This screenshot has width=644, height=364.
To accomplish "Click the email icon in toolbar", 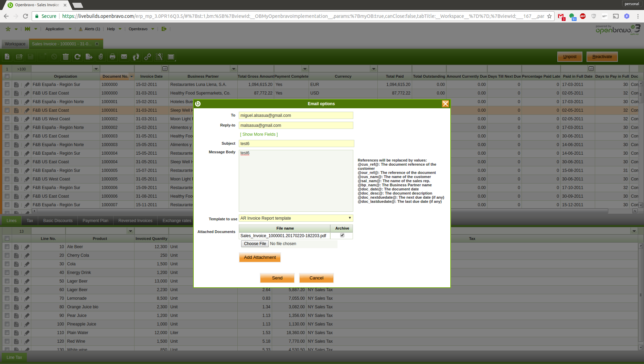I will tap(124, 57).
